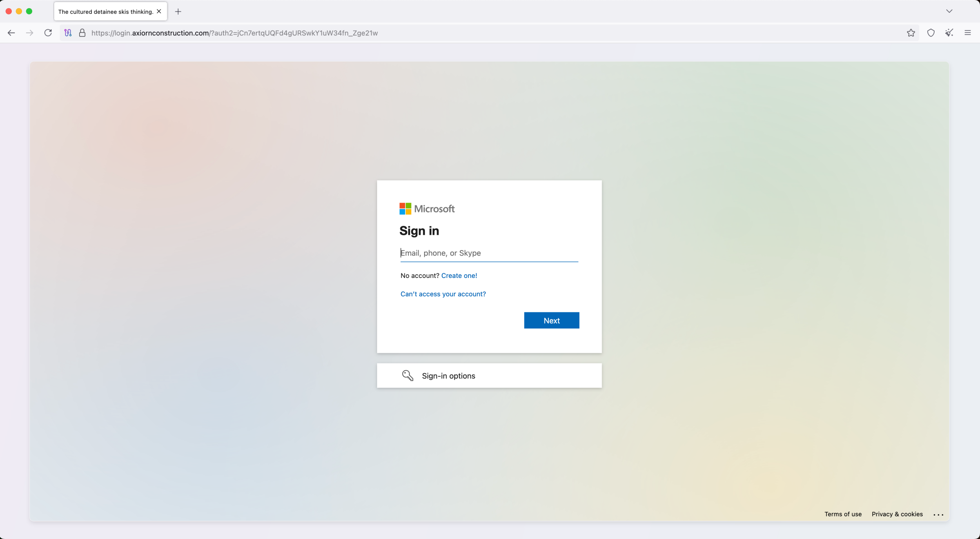980x539 pixels.
Task: Open the browser hamburger menu
Action: pyautogui.click(x=968, y=33)
